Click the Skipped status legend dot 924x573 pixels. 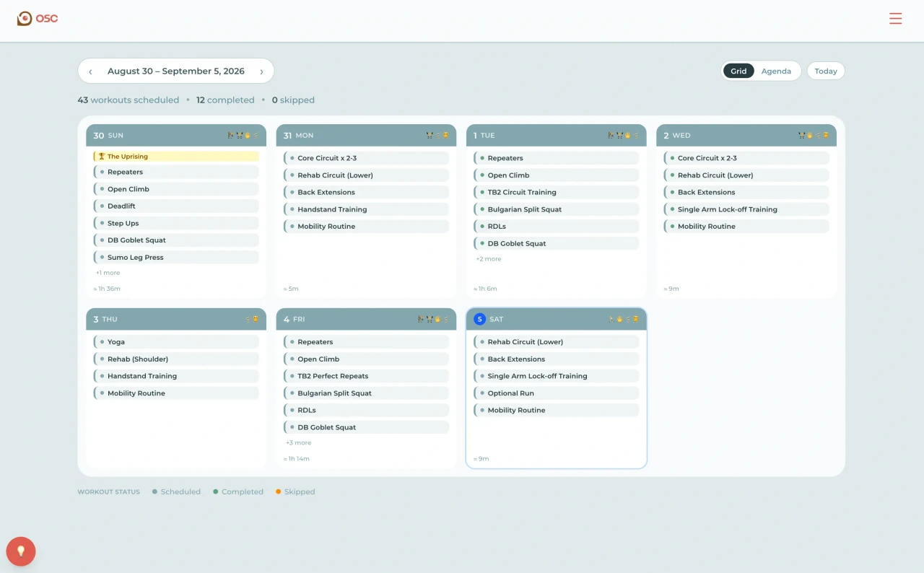(278, 491)
